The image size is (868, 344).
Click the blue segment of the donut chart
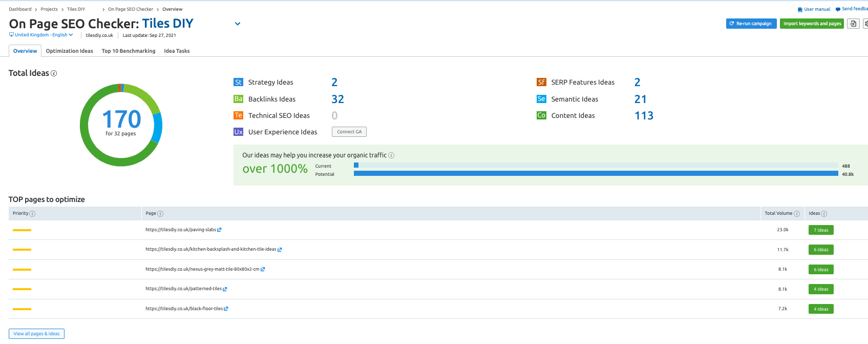pyautogui.click(x=158, y=128)
